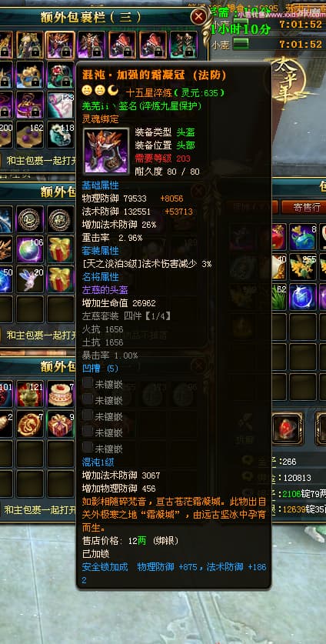
Task: Select the upper yellow-ribbon red gift box
Action: click(x=60, y=249)
